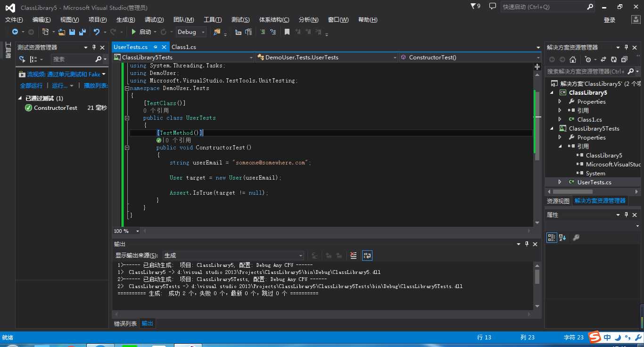Screen dimensions: 644x347
Task: Expand UserTests.cs node in Solution Explorer
Action: 560,182
